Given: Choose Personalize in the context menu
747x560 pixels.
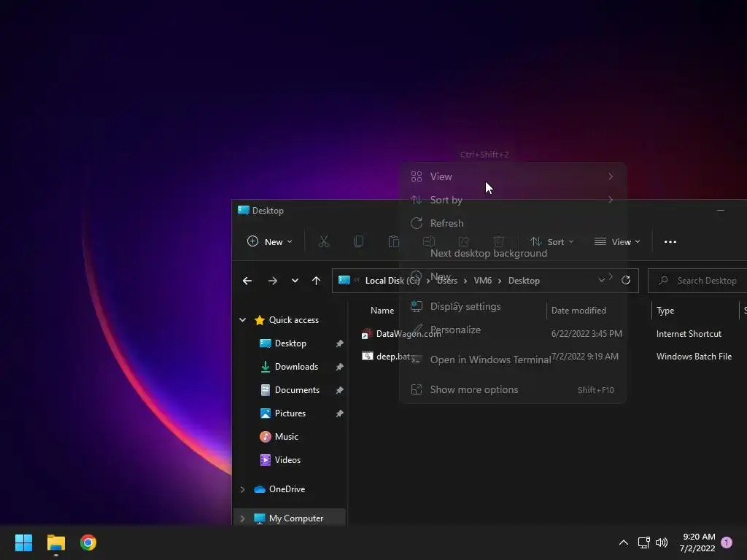Looking at the screenshot, I should click(x=512, y=330).
